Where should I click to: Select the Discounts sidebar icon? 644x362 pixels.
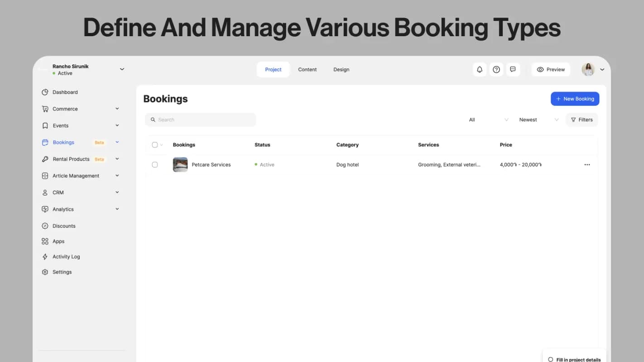tap(45, 226)
